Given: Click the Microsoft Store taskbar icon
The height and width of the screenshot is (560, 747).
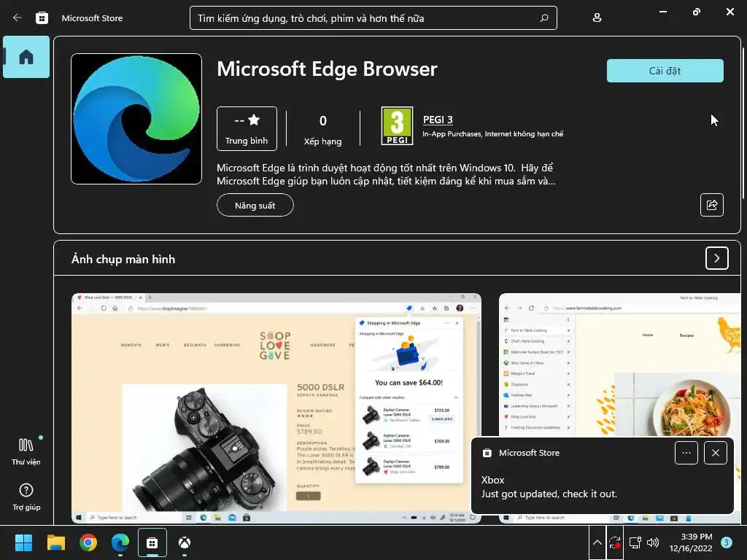Looking at the screenshot, I should point(152,542).
